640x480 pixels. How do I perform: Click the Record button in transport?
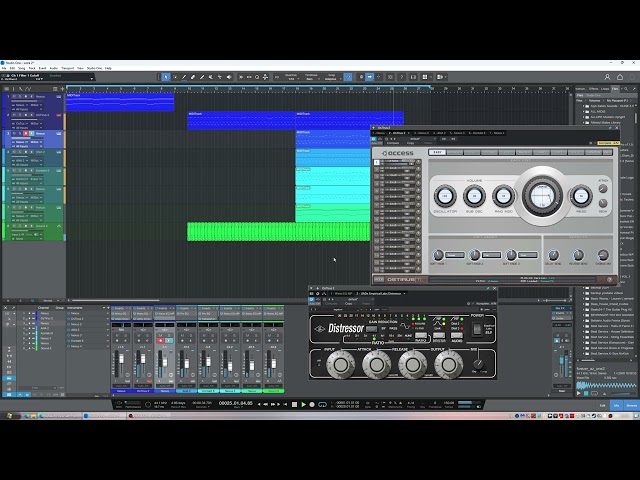pyautogui.click(x=312, y=404)
